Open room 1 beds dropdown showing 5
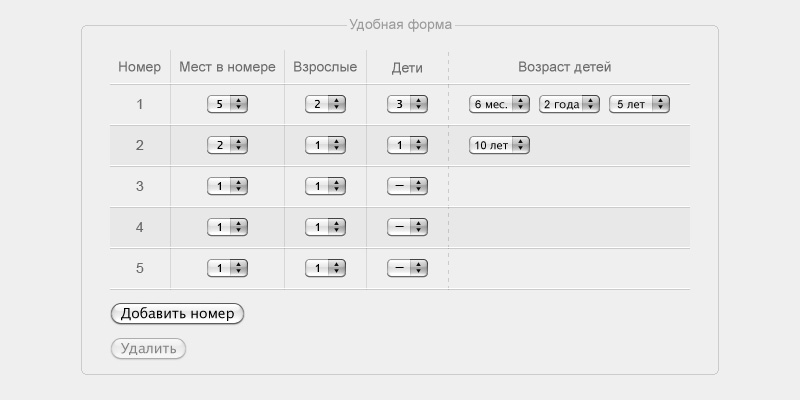This screenshot has height=400, width=800. coord(227,104)
